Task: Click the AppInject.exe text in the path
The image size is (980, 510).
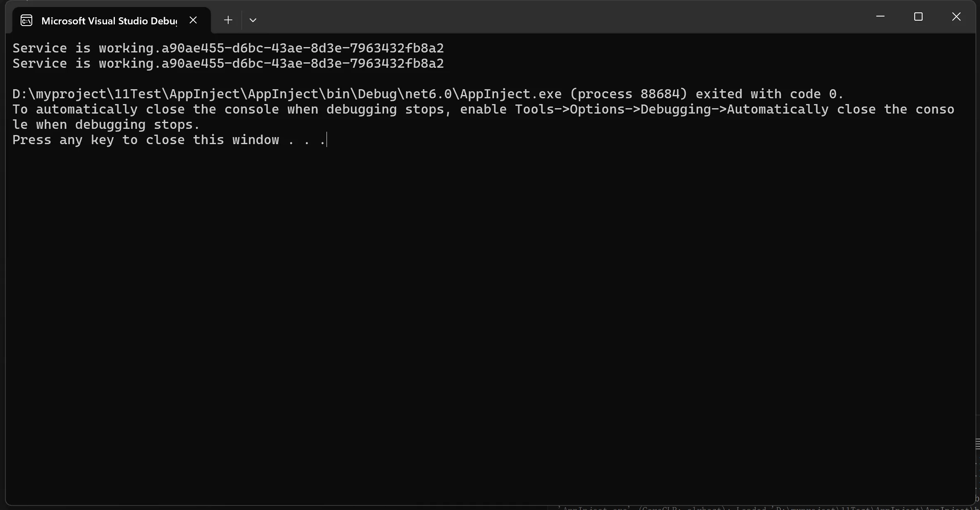Action: click(x=511, y=94)
